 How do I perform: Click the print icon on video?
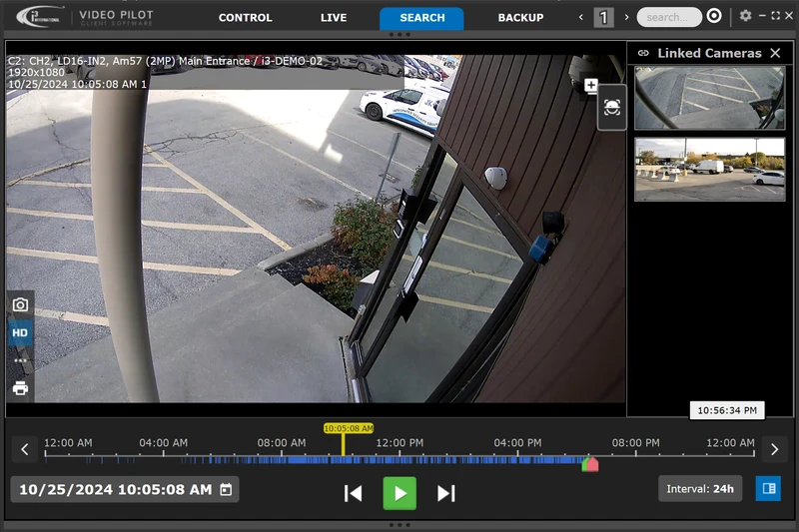pos(20,388)
